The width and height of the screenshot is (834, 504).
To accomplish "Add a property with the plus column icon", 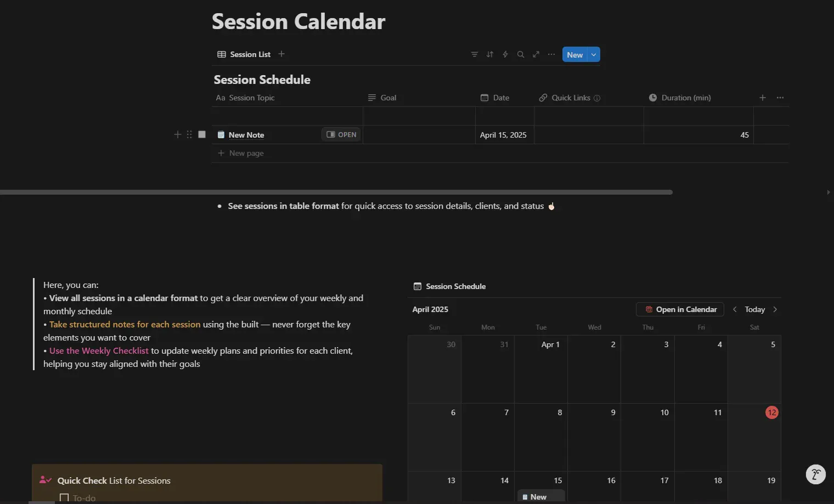I will (763, 98).
